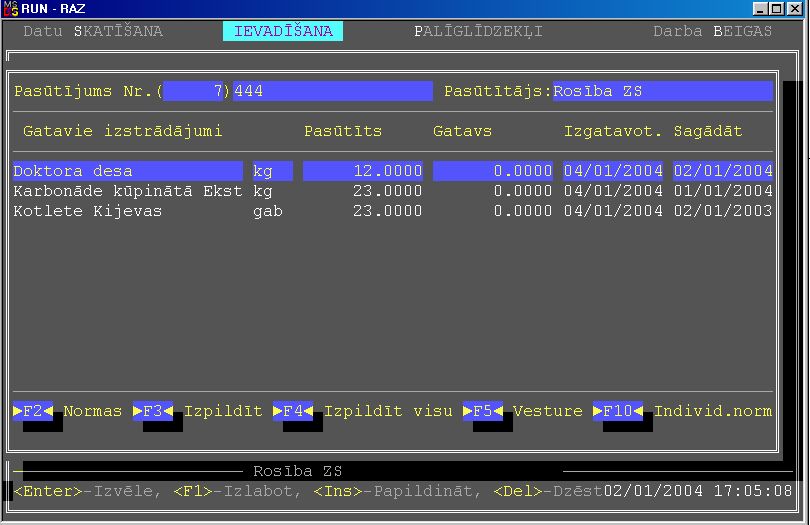Click the F1-Izlabot hint in status line

click(x=238, y=491)
